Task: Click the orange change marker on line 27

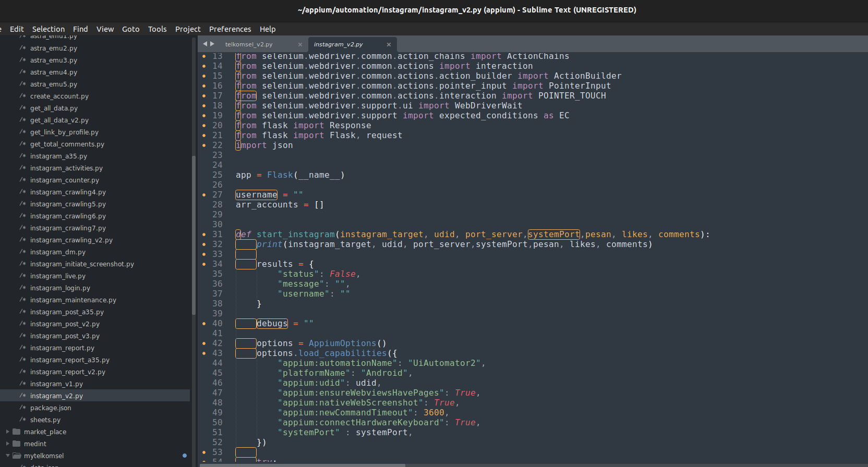Action: click(x=204, y=195)
